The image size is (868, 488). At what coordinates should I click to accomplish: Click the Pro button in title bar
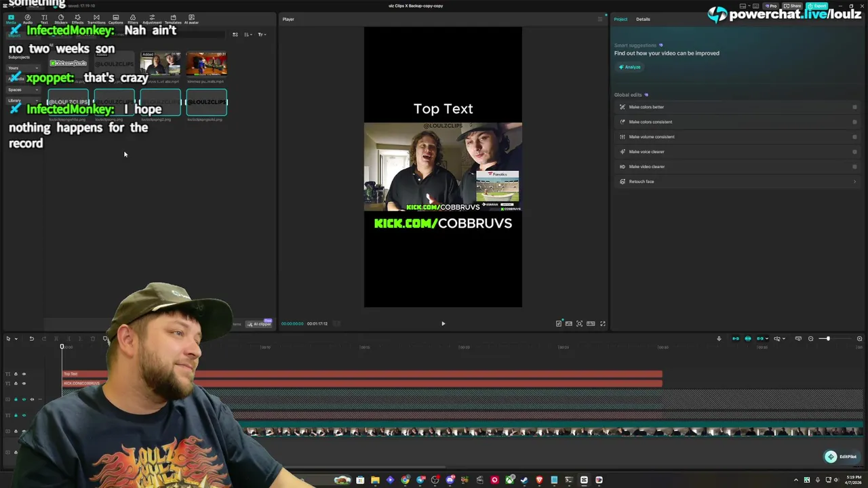(x=770, y=6)
